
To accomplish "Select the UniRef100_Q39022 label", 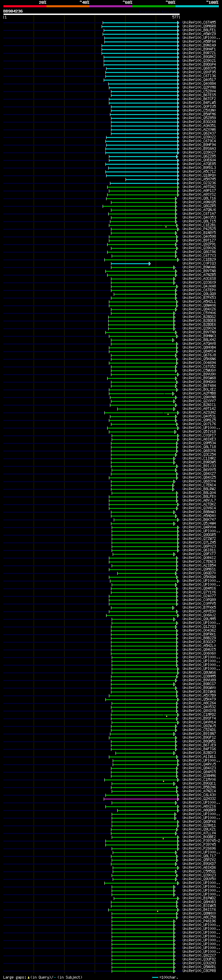I will click(x=199, y=137).
